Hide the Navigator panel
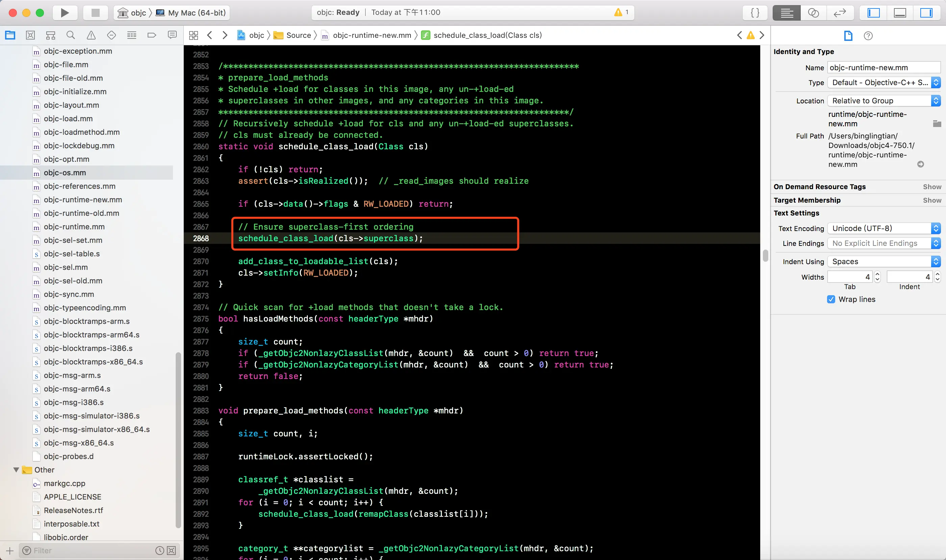 pos(873,12)
